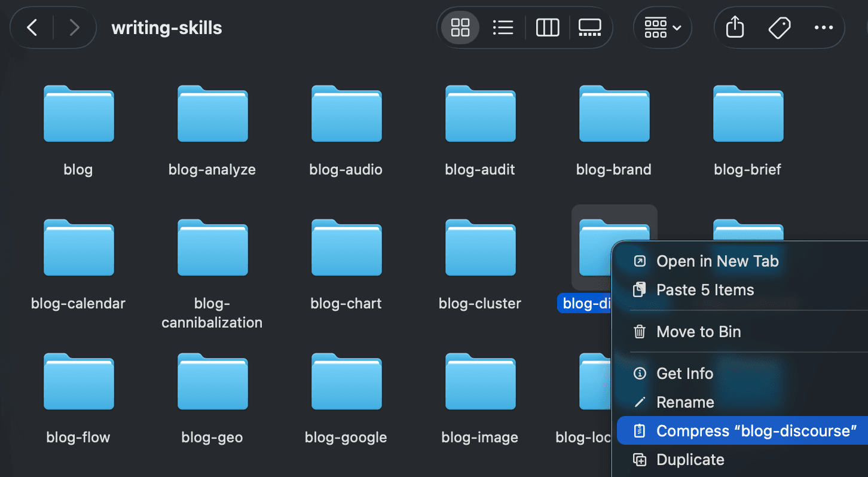This screenshot has height=477, width=868.
Task: Select the blog-brief folder icon
Action: coord(748,114)
